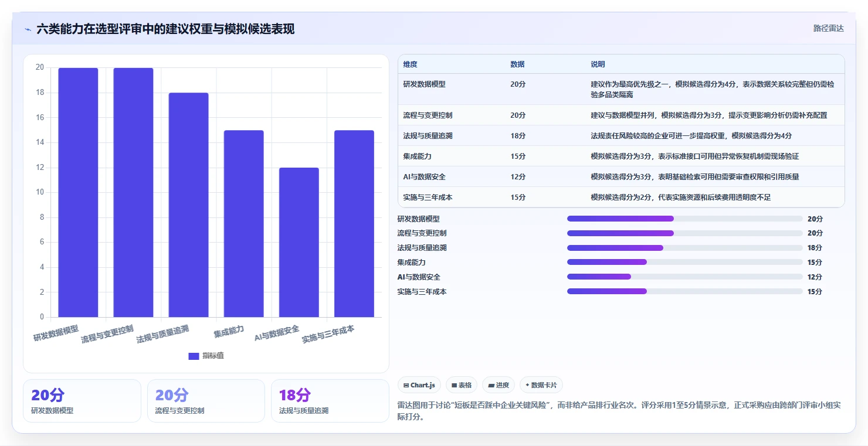
Task: Click the 路径雷达 label in header
Action: [x=828, y=28]
